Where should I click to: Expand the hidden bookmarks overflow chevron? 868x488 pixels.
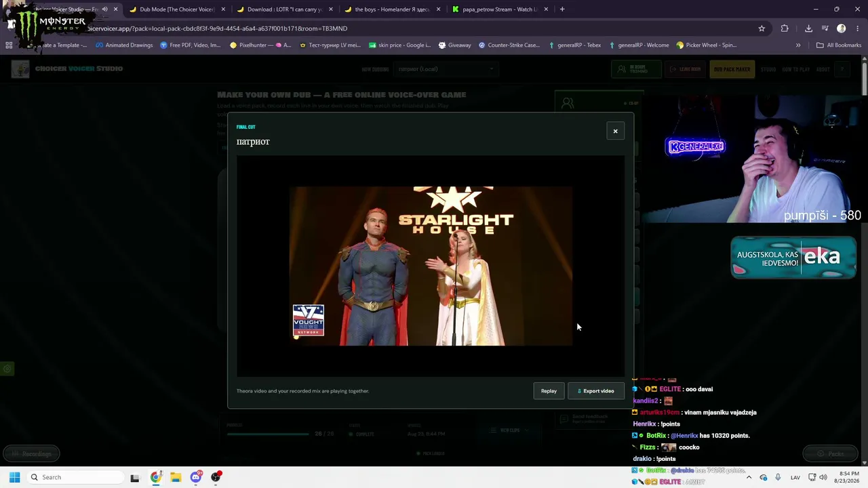tap(798, 45)
